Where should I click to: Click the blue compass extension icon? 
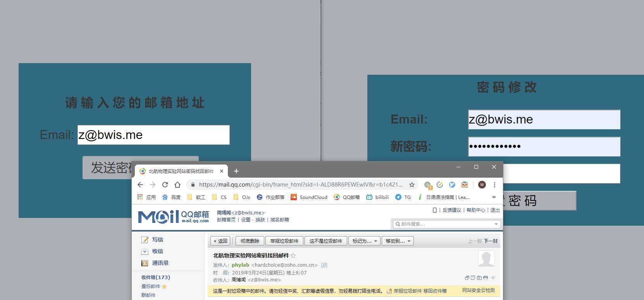coord(452,185)
